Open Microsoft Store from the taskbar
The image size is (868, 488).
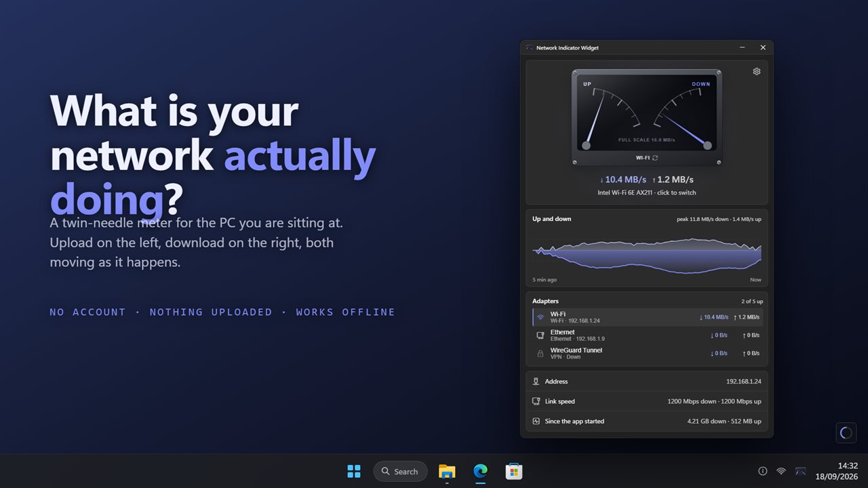(513, 471)
